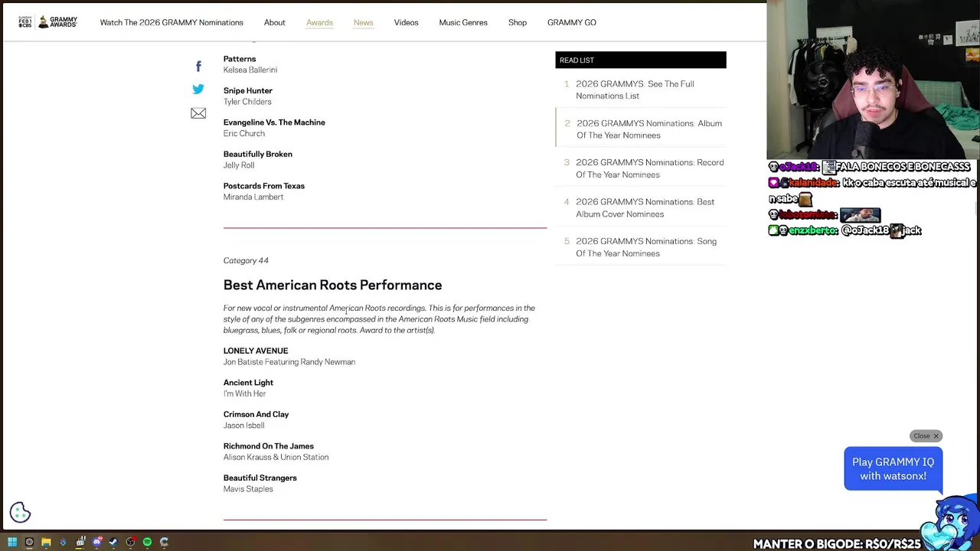Click nominee 'Evangeline Vs. The Machine'

pos(274,122)
